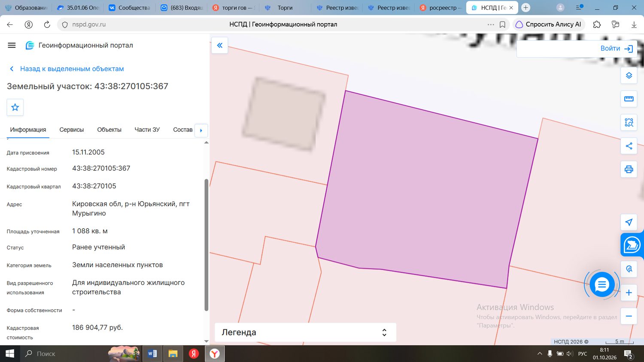
Task: Open the object search tool on map
Action: pyautogui.click(x=629, y=269)
